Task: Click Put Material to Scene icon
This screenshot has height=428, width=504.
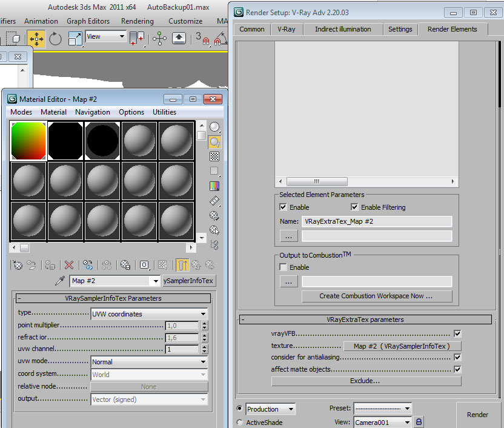Action: [x=31, y=265]
